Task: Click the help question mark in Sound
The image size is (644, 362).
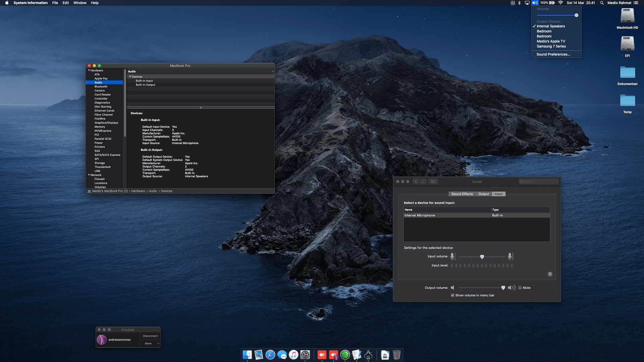Action: [x=550, y=274]
